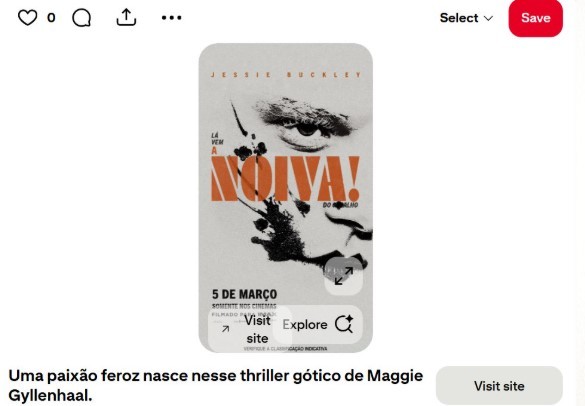Open the A Noiva! movie poster thumbnail
The width and height of the screenshot is (585, 406).
coord(285,198)
